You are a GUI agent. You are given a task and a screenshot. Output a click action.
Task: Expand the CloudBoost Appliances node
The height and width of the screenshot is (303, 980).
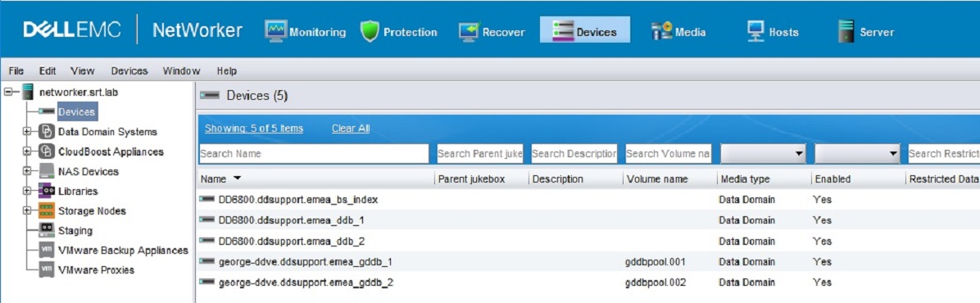coord(27,151)
